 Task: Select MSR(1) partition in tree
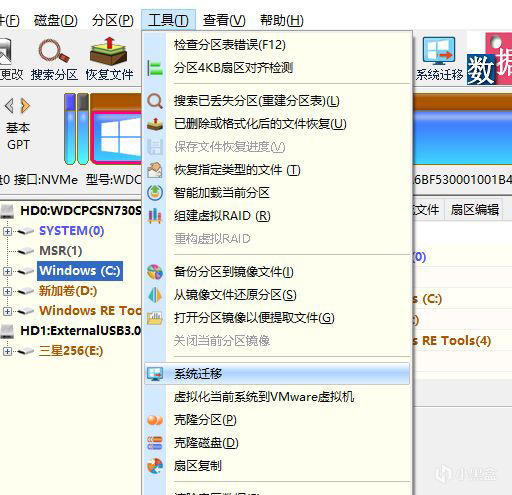coord(61,251)
